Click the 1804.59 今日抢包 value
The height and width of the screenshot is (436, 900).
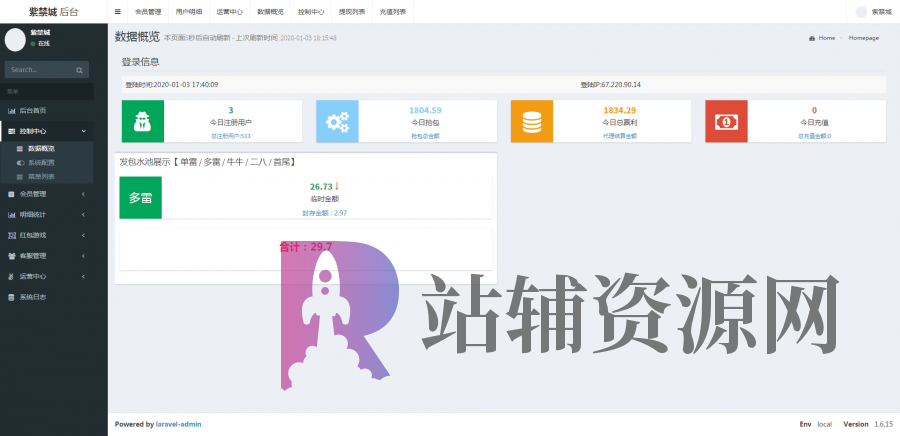click(x=425, y=110)
